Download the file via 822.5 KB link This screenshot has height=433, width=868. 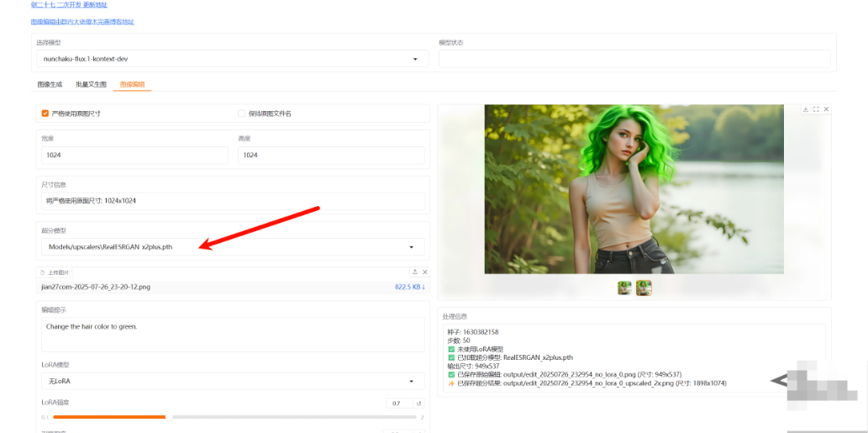(410, 287)
